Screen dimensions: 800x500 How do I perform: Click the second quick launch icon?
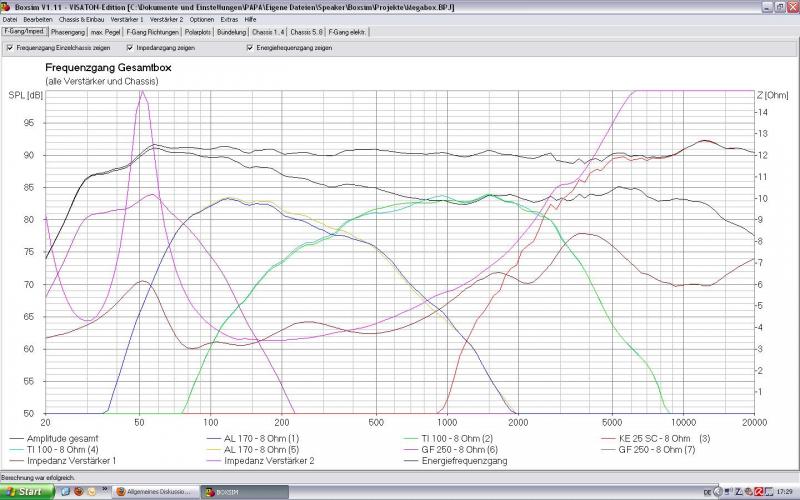point(77,492)
